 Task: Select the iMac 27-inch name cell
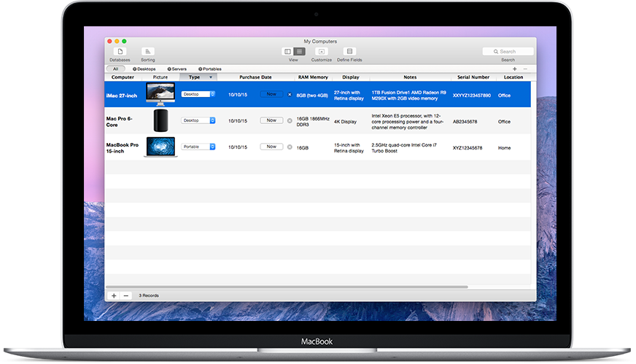click(122, 96)
